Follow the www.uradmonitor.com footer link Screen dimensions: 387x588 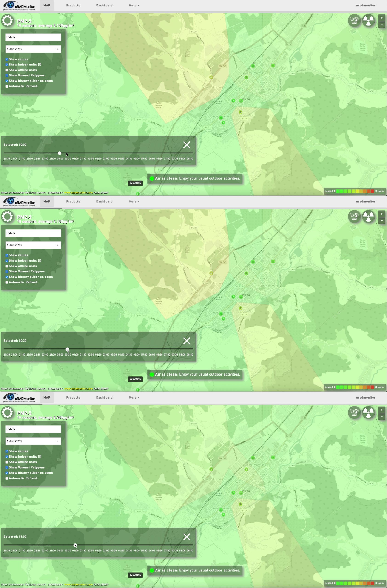(79, 193)
